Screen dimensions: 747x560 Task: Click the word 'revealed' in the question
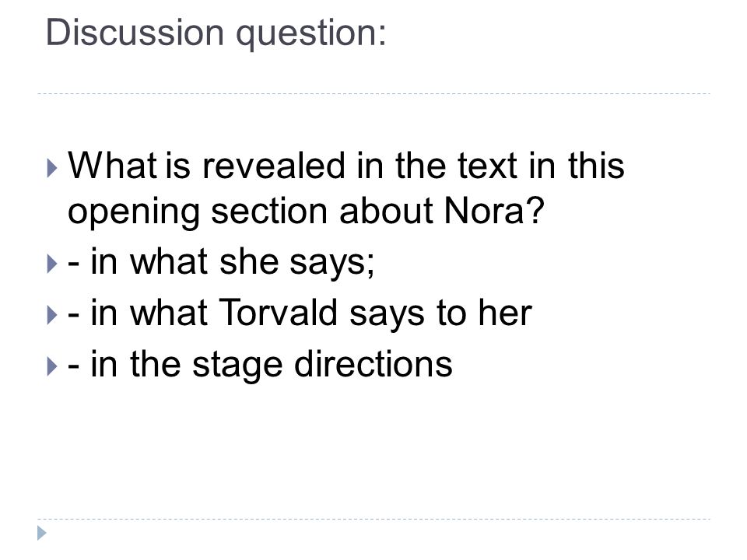coord(273,166)
